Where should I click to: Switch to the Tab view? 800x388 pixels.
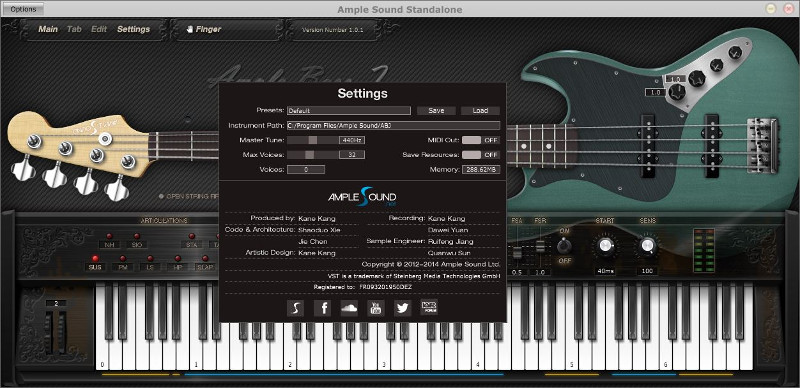74,29
